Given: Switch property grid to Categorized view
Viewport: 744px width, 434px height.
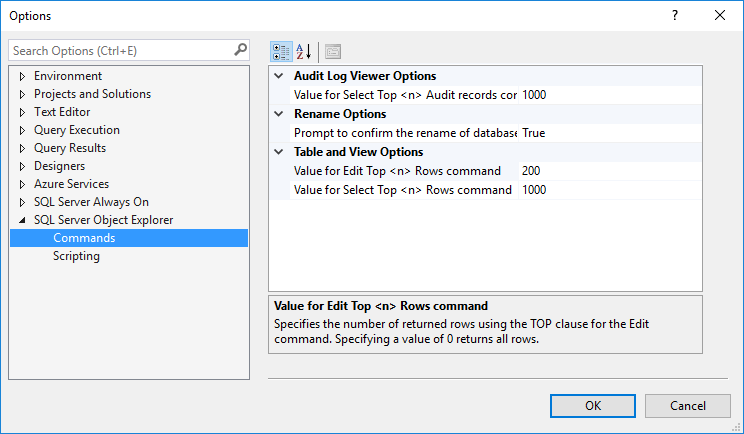Looking at the screenshot, I should pyautogui.click(x=281, y=52).
